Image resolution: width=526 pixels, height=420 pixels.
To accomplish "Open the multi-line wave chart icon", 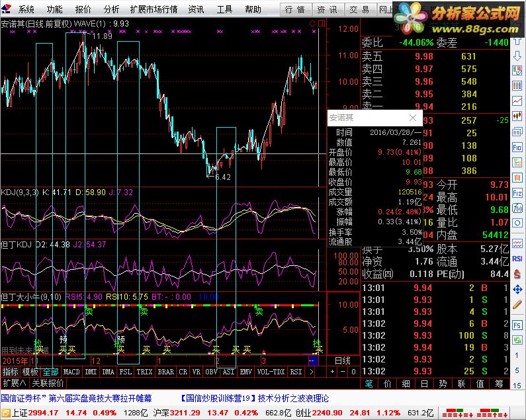I will coord(517,243).
